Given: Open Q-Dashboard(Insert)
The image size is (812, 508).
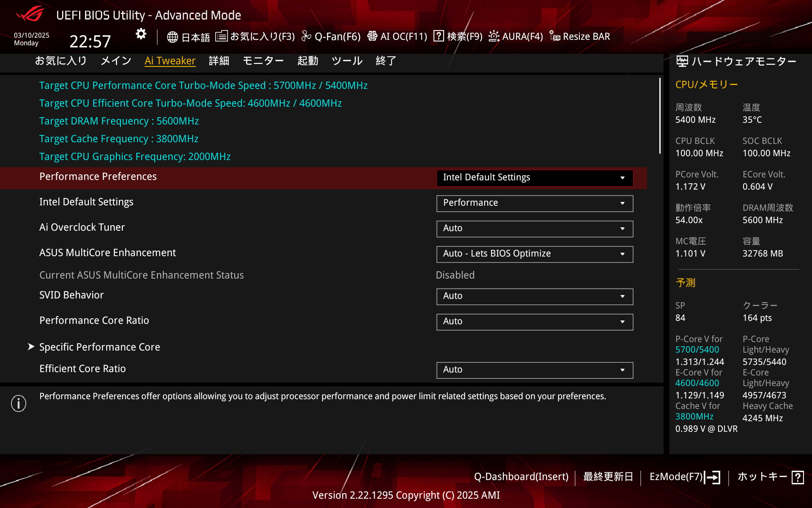Looking at the screenshot, I should [x=521, y=477].
